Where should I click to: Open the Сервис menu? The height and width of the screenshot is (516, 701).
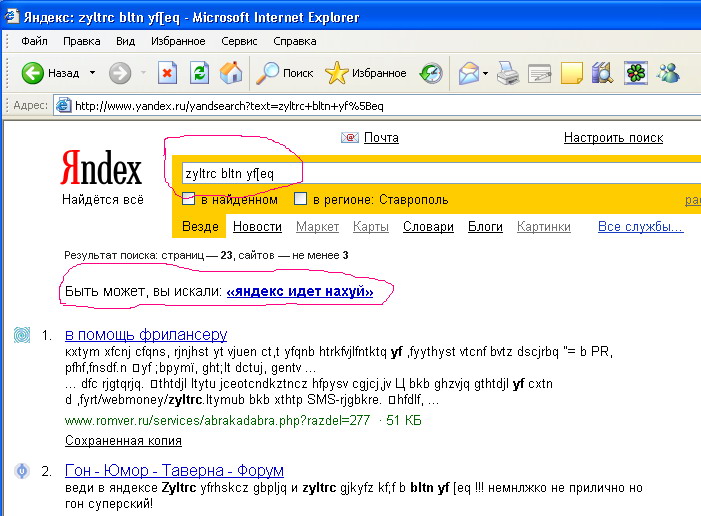click(x=239, y=41)
